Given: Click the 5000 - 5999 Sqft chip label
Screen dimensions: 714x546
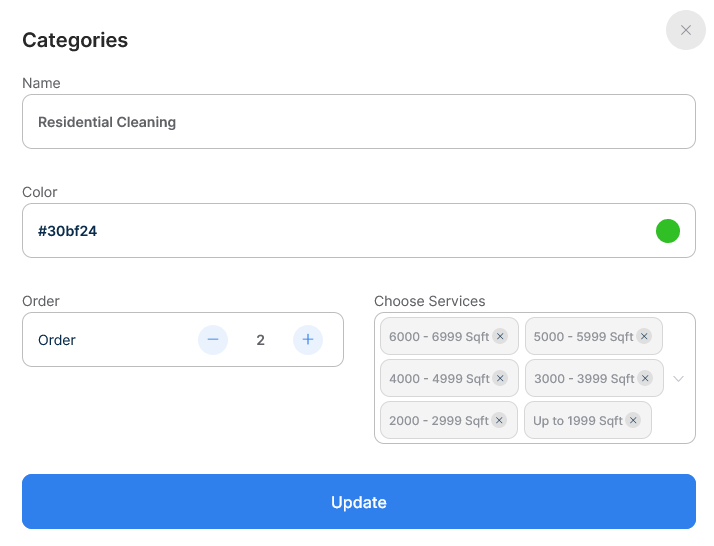Looking at the screenshot, I should point(583,337).
